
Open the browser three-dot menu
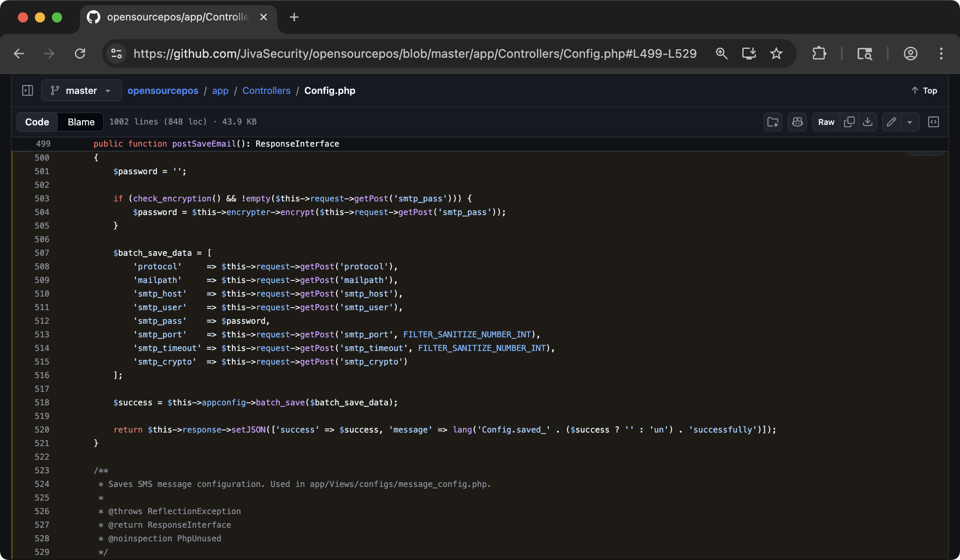click(941, 54)
